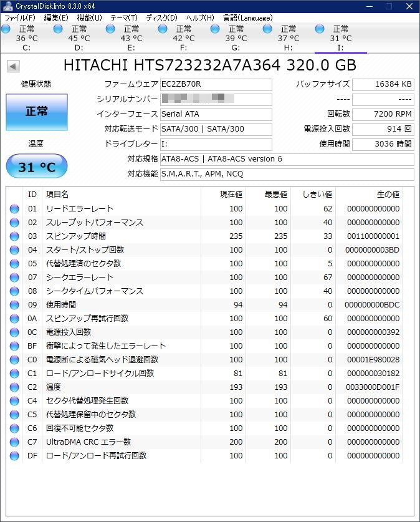The width and height of the screenshot is (420, 522).
Task: Select drive C: status icon
Action: point(6,29)
